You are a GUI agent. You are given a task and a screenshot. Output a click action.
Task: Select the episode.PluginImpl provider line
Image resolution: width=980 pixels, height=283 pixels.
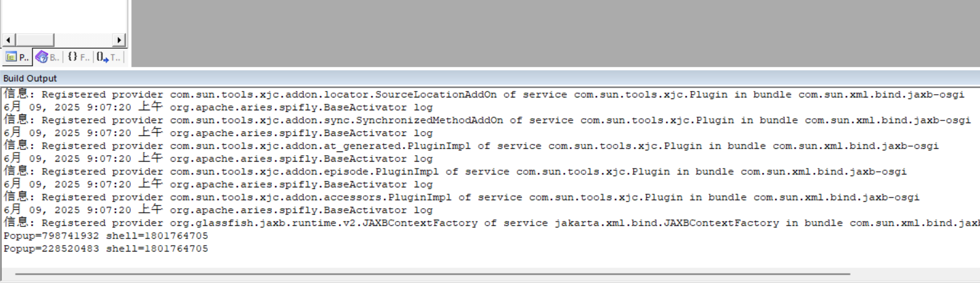click(455, 171)
